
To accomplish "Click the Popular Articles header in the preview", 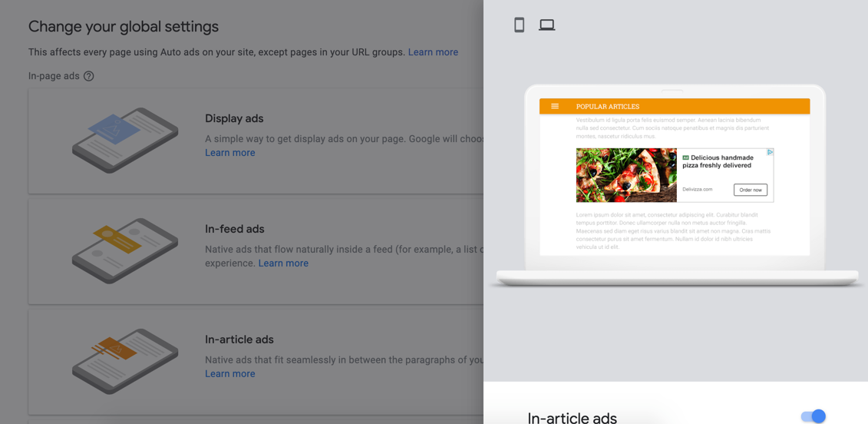I will click(607, 107).
